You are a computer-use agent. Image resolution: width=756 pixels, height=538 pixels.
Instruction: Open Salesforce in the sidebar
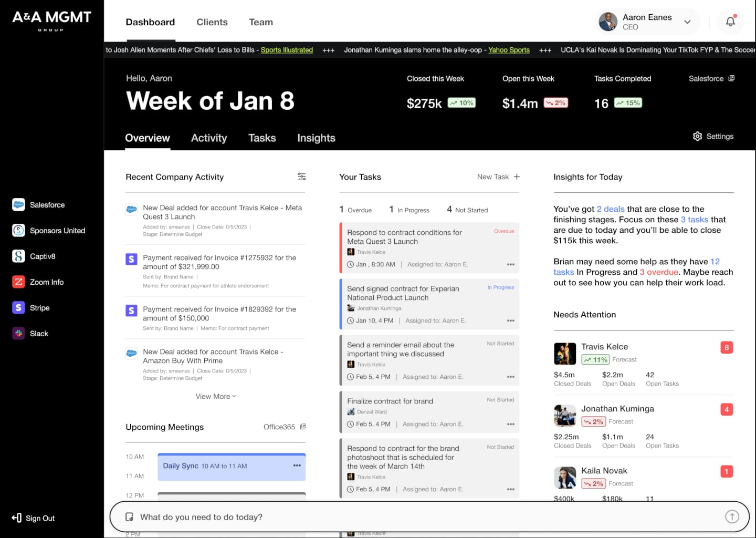click(38, 205)
